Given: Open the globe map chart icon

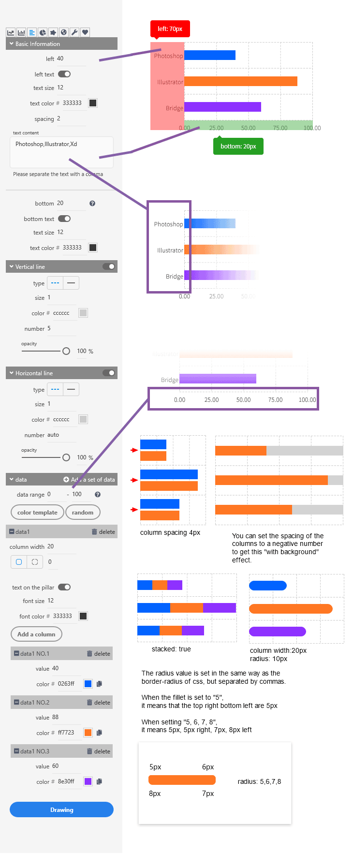Looking at the screenshot, I should (64, 32).
